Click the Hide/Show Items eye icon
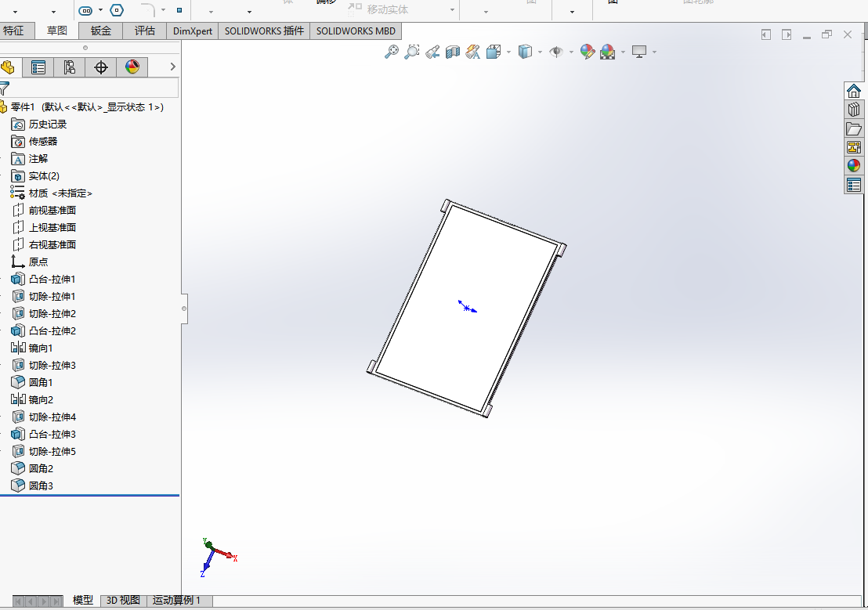Viewport: 868px width, 610px height. 556,52
